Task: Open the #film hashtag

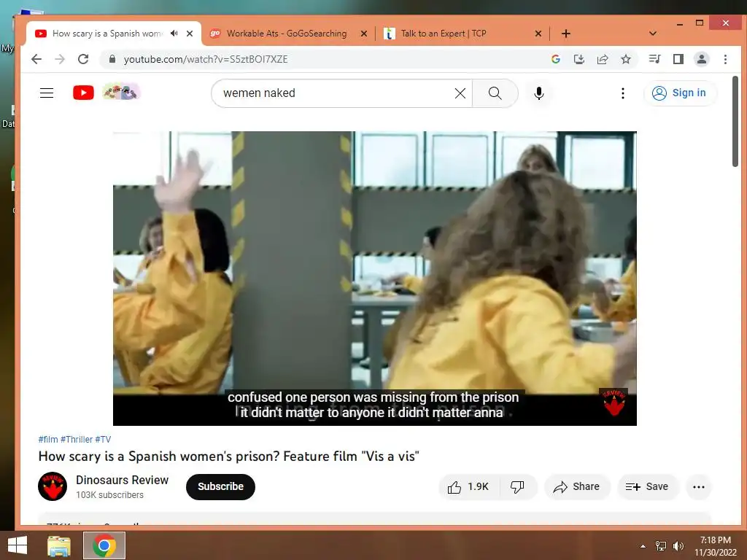Action: click(x=48, y=439)
